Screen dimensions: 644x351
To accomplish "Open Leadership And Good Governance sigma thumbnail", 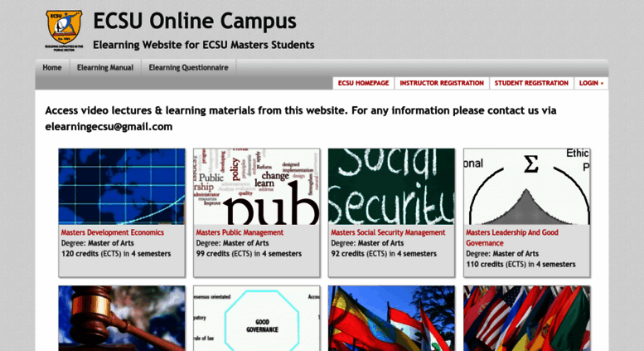I will (527, 187).
